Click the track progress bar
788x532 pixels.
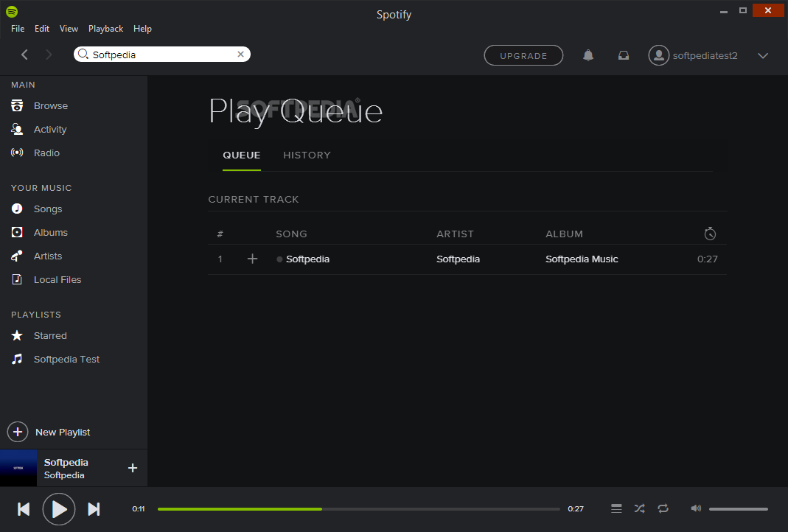coord(358,509)
